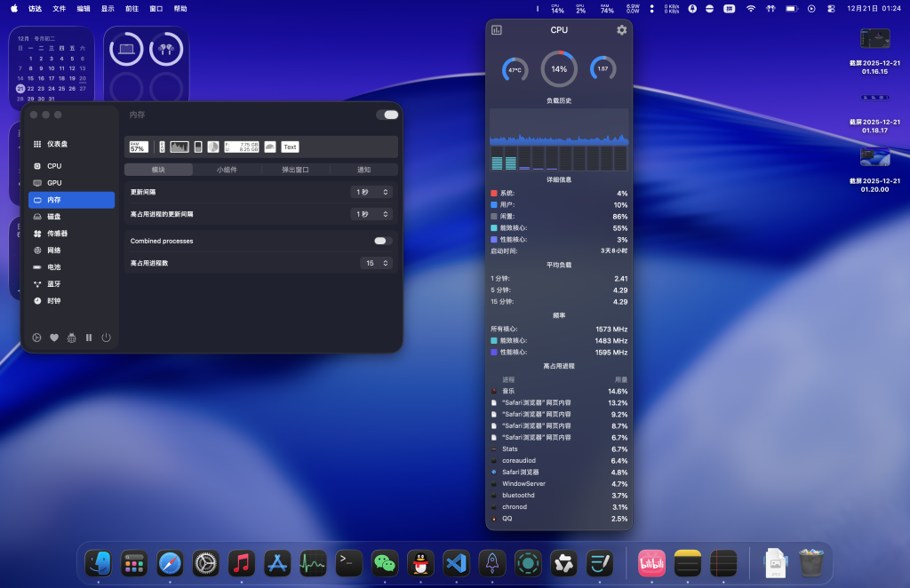Open CPU popup settings gear
The height and width of the screenshot is (588, 910).
621,30
